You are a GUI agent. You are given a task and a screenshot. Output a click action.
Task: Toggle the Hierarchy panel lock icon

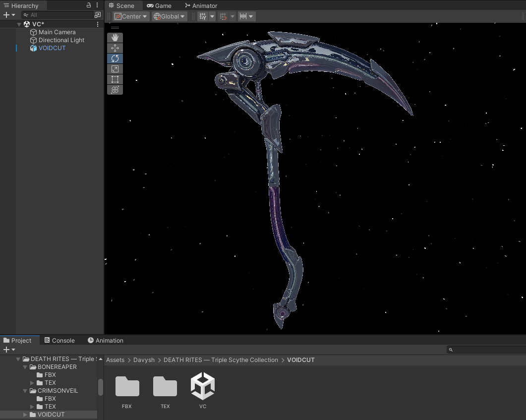point(89,5)
